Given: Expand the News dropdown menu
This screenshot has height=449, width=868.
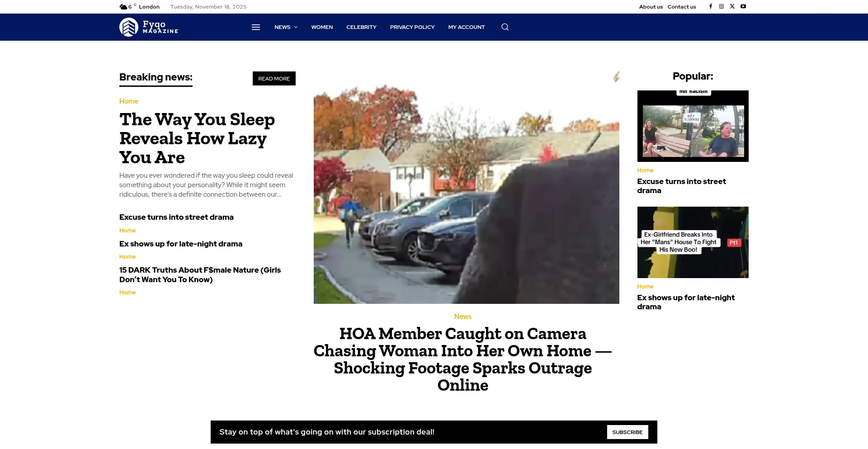Looking at the screenshot, I should tap(286, 27).
